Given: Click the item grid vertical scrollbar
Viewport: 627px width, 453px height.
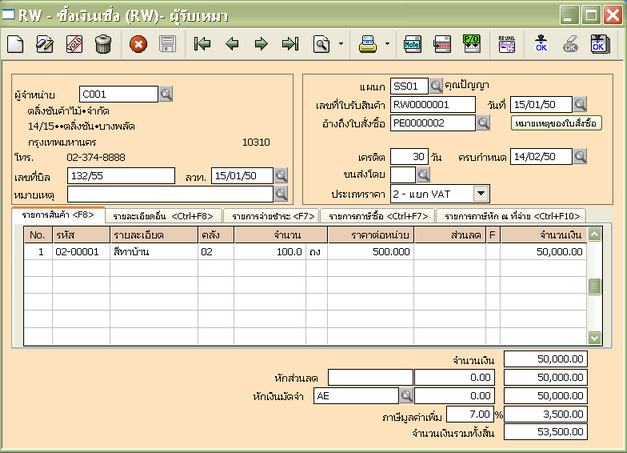Looking at the screenshot, I should point(594,286).
